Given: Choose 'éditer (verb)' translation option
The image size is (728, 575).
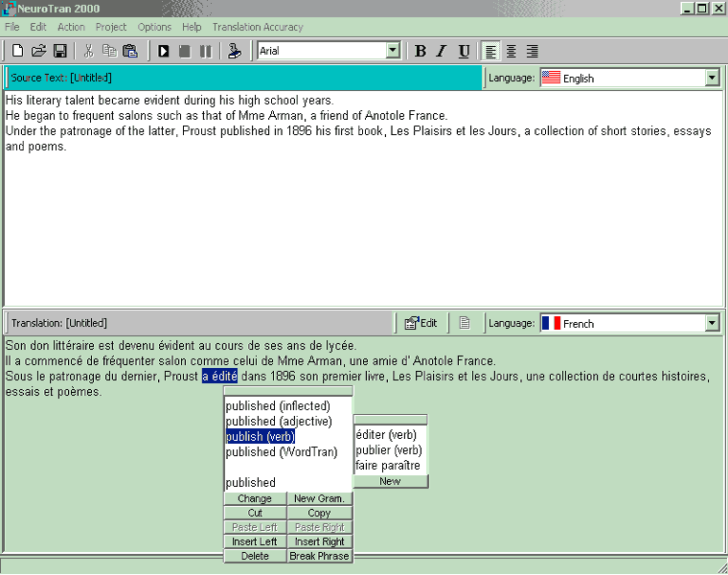Looking at the screenshot, I should point(386,435).
